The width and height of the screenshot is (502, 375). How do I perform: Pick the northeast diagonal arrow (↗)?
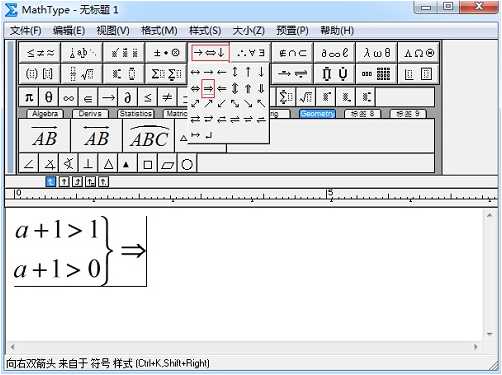pos(208,104)
